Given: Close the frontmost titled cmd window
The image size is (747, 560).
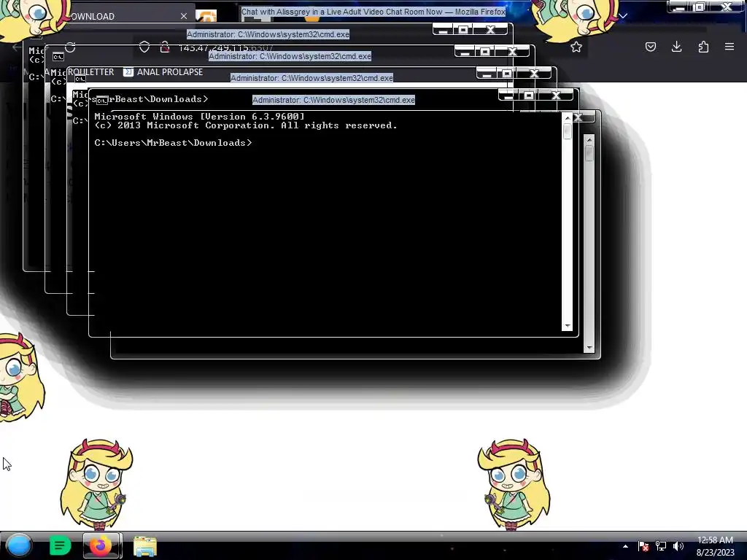Looking at the screenshot, I should click(x=556, y=96).
